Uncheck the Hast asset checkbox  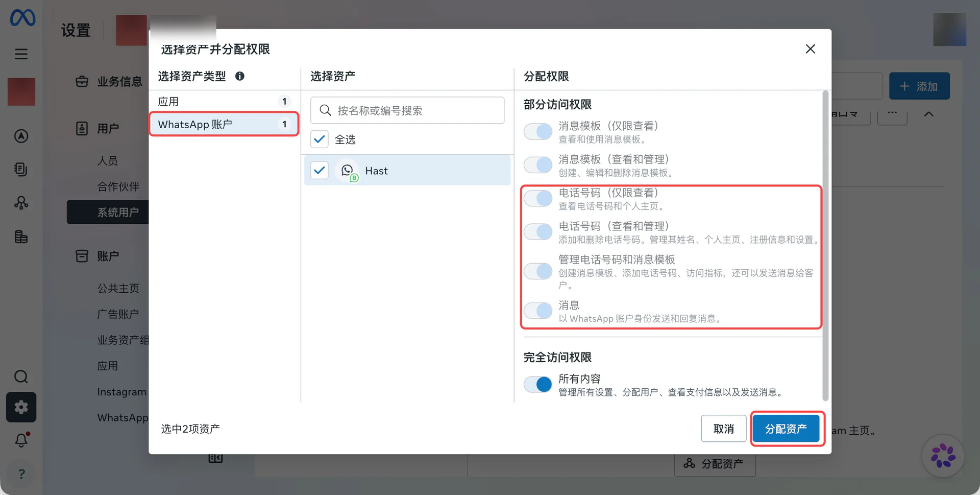coord(320,170)
